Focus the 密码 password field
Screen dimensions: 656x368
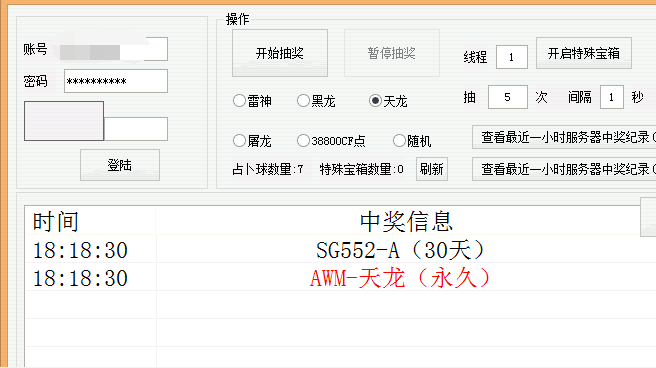tap(116, 81)
